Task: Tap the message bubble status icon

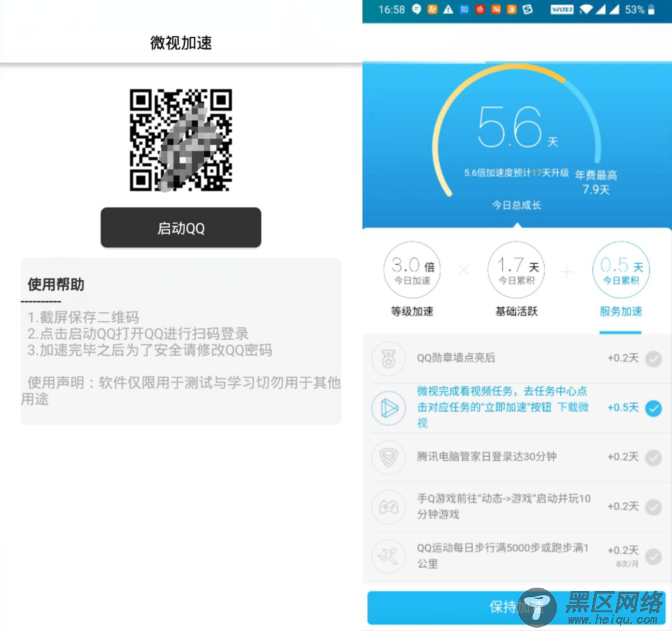Action: click(416, 9)
